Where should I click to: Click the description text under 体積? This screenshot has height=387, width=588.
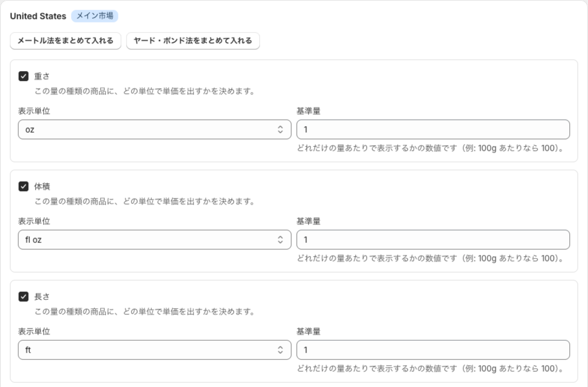click(145, 202)
